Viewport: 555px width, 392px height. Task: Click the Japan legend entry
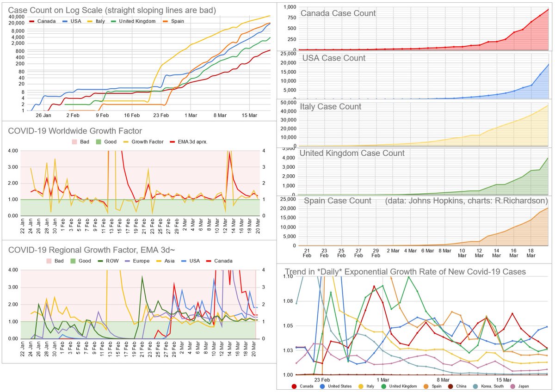(520, 386)
